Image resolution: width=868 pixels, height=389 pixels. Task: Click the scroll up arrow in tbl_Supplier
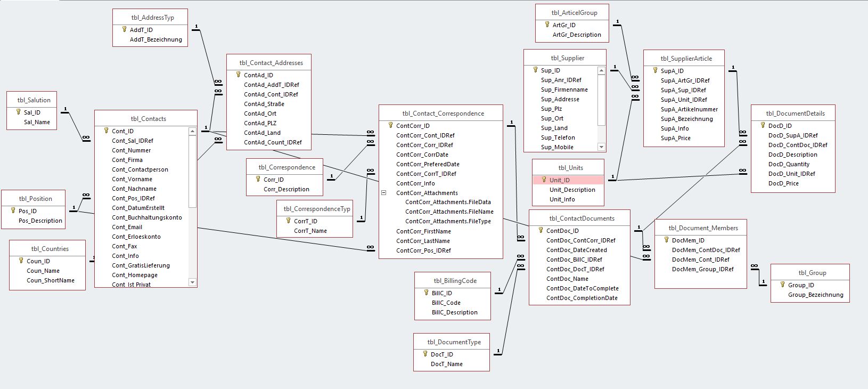(601, 70)
